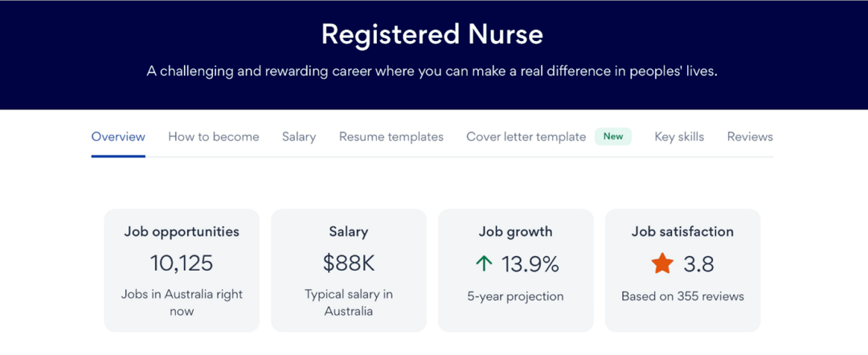Click the green job growth arrow icon
This screenshot has height=355, width=868.
point(484,264)
